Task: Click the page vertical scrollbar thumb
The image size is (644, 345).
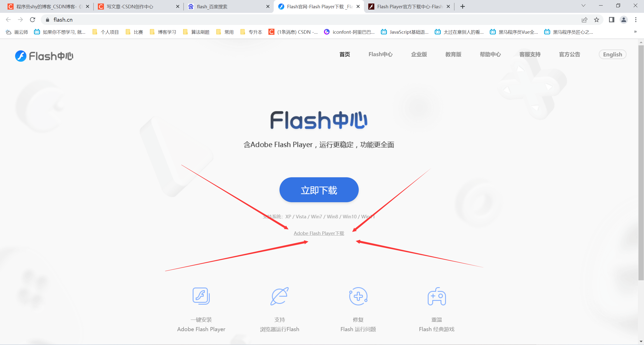Action: [x=641, y=162]
